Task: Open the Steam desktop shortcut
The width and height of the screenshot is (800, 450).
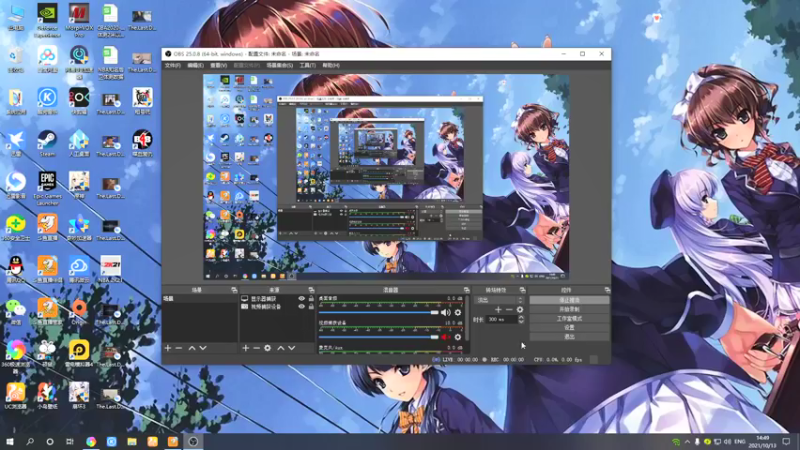Action: point(47,143)
